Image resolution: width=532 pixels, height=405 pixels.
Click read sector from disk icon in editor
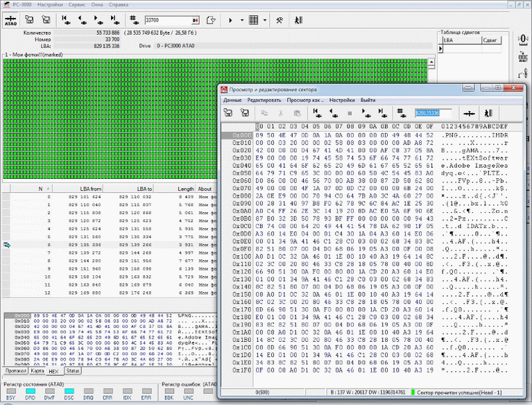[228, 112]
